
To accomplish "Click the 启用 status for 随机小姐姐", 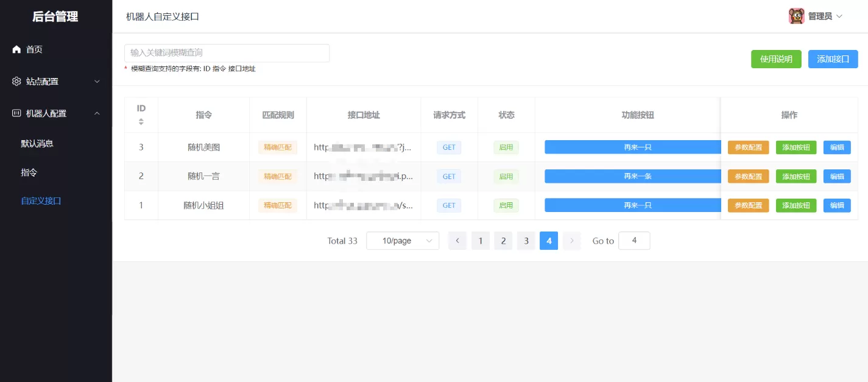I will pos(506,205).
